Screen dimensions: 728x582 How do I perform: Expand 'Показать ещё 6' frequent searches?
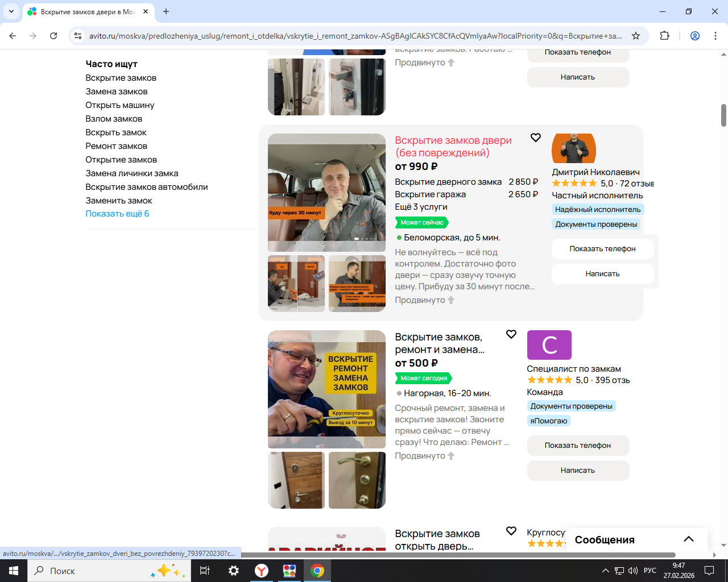[118, 214]
